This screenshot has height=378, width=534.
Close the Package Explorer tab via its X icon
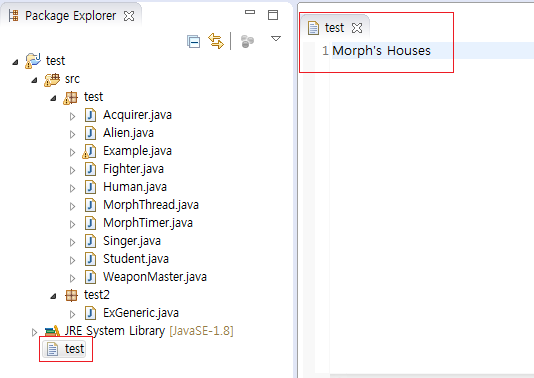tap(129, 16)
